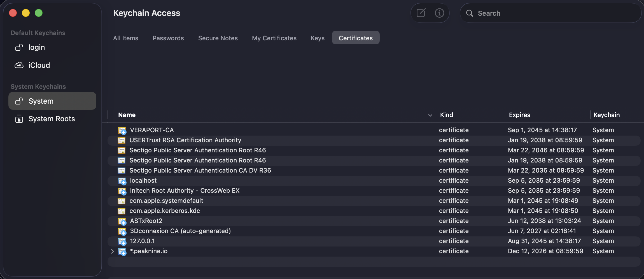Open the Secure Notes tab
Viewport: 644px width, 279px height.
point(218,38)
